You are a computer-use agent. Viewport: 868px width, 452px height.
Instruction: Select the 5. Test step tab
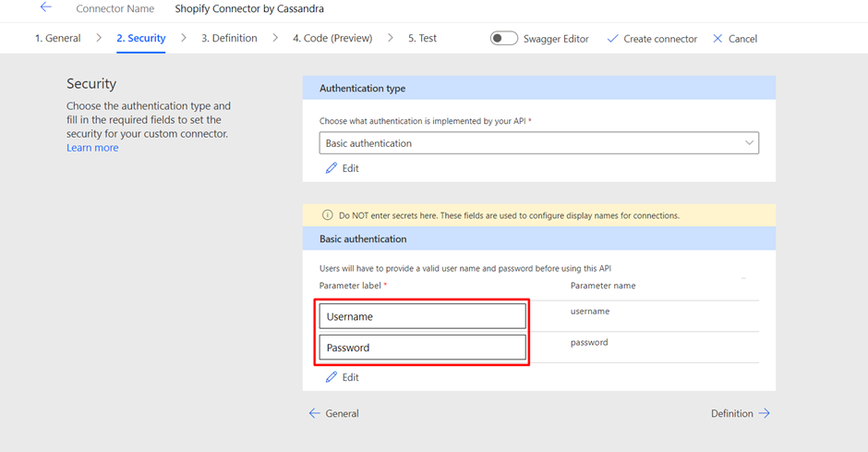point(422,38)
